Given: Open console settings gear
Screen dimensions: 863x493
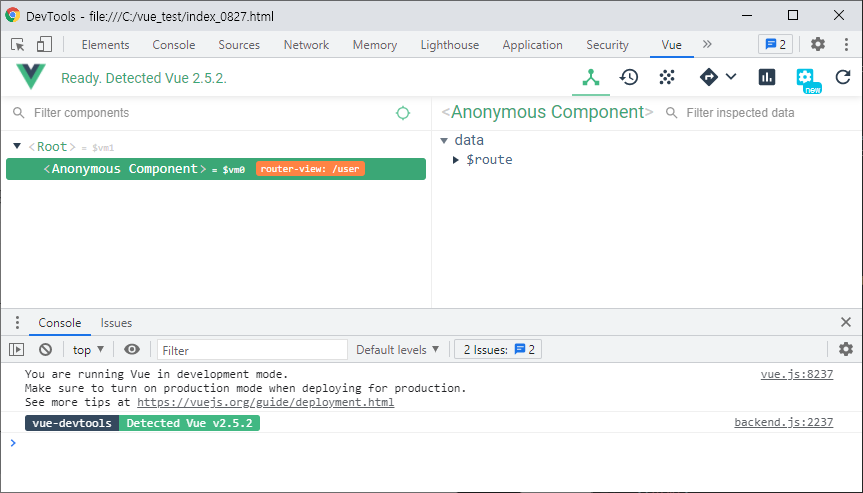Looking at the screenshot, I should [x=845, y=349].
